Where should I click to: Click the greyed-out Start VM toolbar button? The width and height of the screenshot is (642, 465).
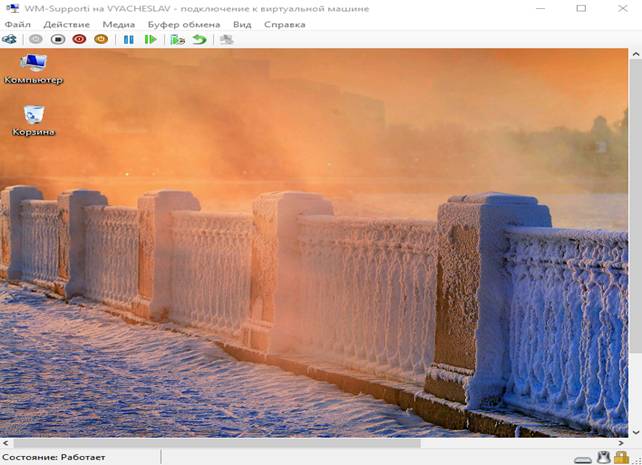[36, 39]
